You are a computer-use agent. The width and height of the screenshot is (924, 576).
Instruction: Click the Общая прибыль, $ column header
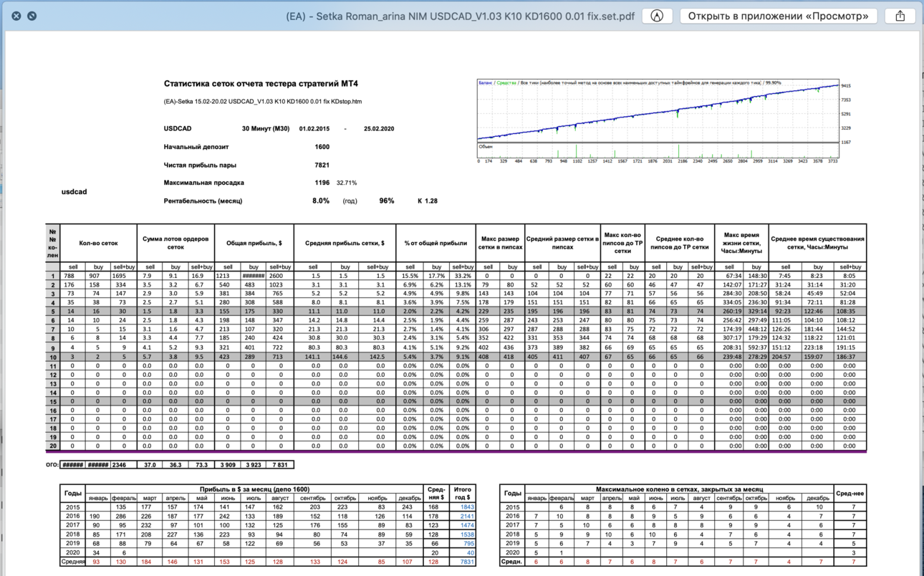254,243
